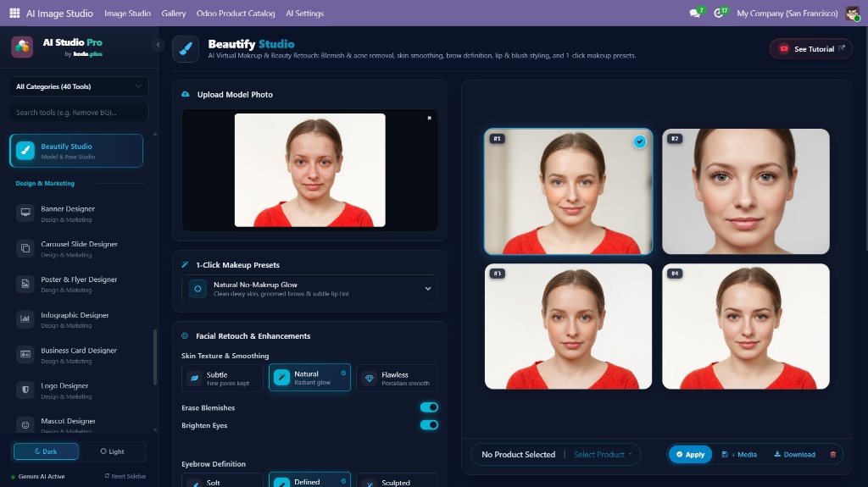Click the Logo Designer shield icon
This screenshot has width=868, height=487.
pos(25,390)
